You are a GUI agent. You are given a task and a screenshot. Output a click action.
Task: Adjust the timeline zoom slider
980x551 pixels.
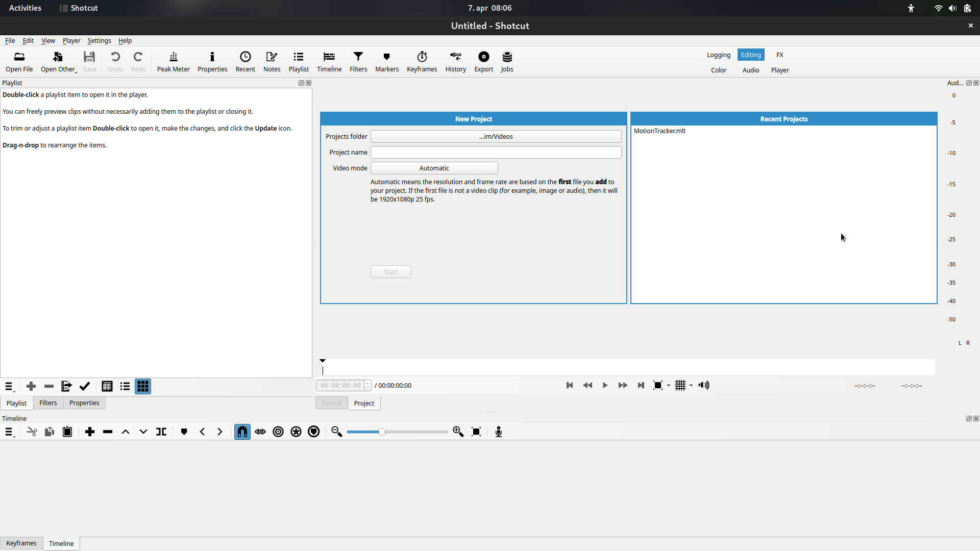tap(383, 431)
